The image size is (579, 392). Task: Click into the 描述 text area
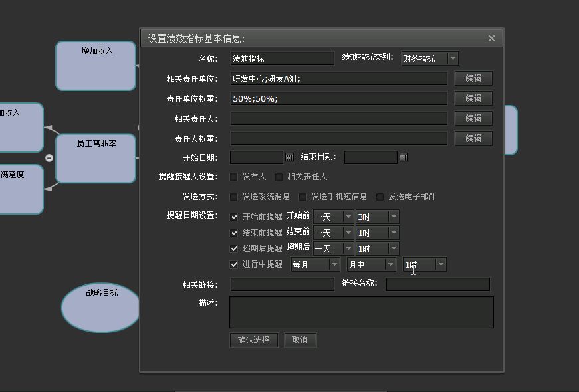[x=361, y=312]
